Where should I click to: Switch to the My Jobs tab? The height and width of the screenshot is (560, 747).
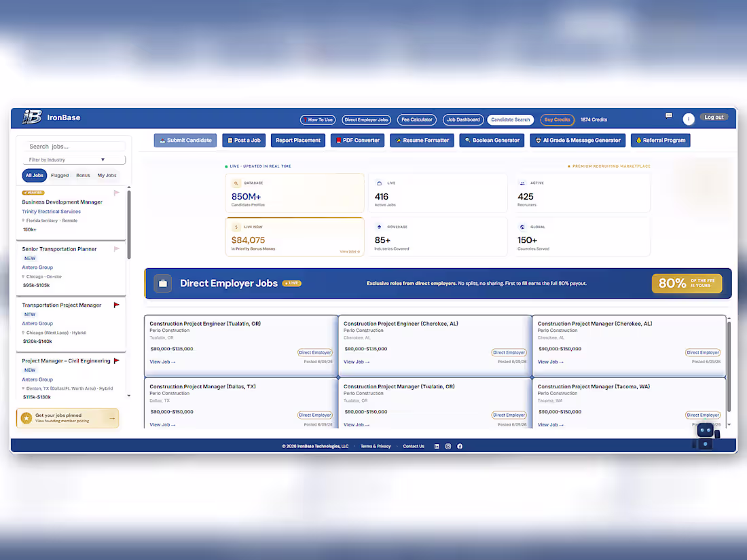pyautogui.click(x=107, y=175)
